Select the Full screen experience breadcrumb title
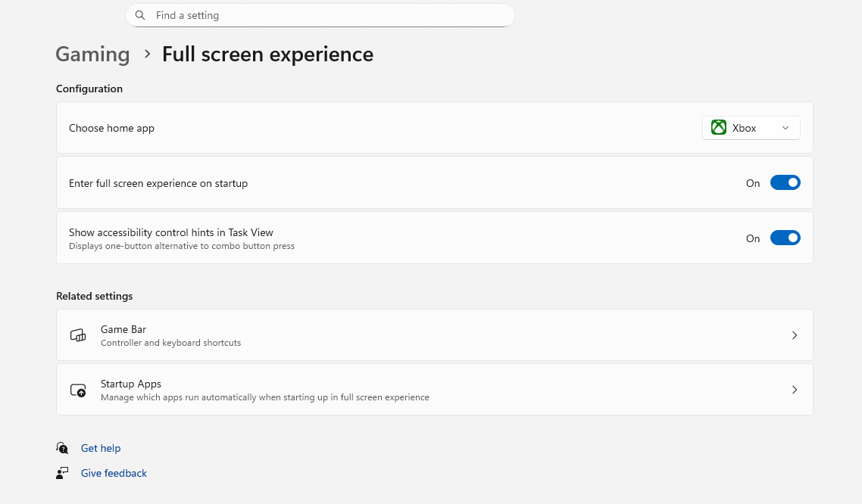 267,54
